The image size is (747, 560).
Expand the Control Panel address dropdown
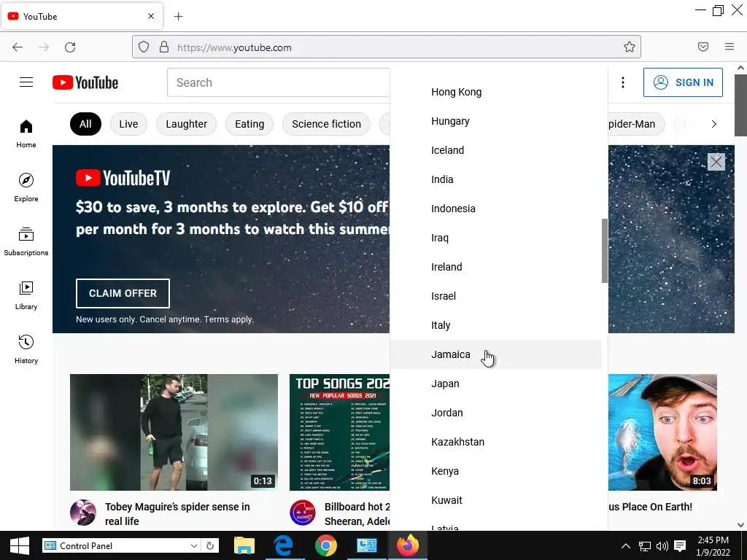[x=194, y=545]
